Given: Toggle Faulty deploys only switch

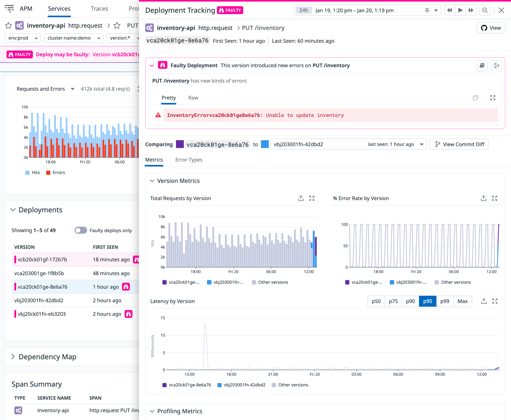Looking at the screenshot, I should (81, 230).
